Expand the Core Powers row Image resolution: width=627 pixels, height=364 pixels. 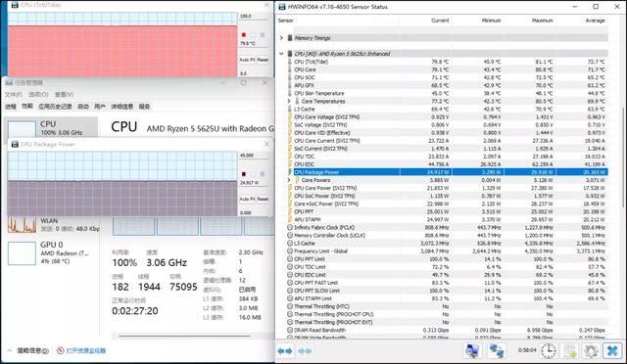tap(289, 180)
